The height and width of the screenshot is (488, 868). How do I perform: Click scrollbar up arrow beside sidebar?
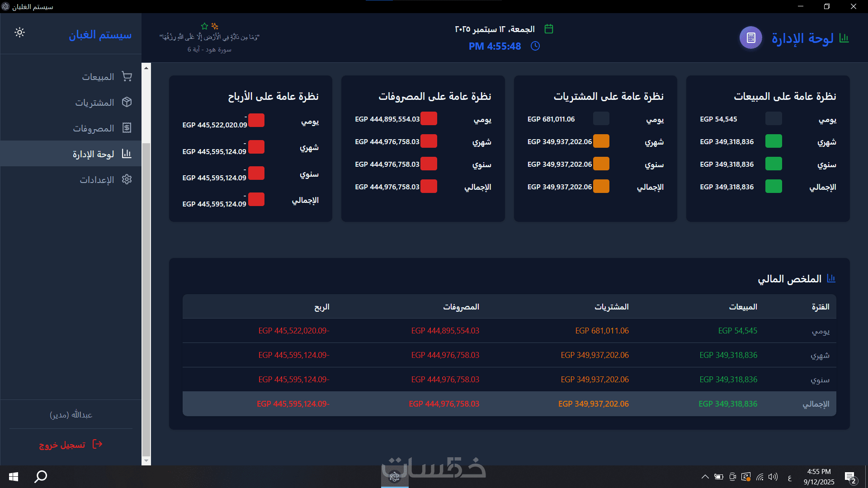(x=146, y=68)
